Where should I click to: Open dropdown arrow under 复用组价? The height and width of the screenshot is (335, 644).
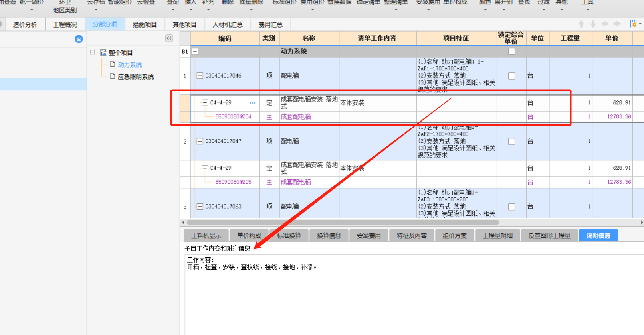[x=313, y=10]
